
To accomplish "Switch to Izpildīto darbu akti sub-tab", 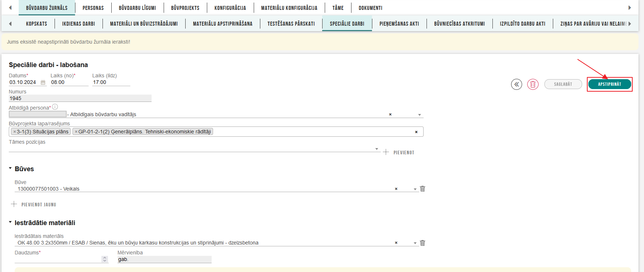I will coord(522,23).
